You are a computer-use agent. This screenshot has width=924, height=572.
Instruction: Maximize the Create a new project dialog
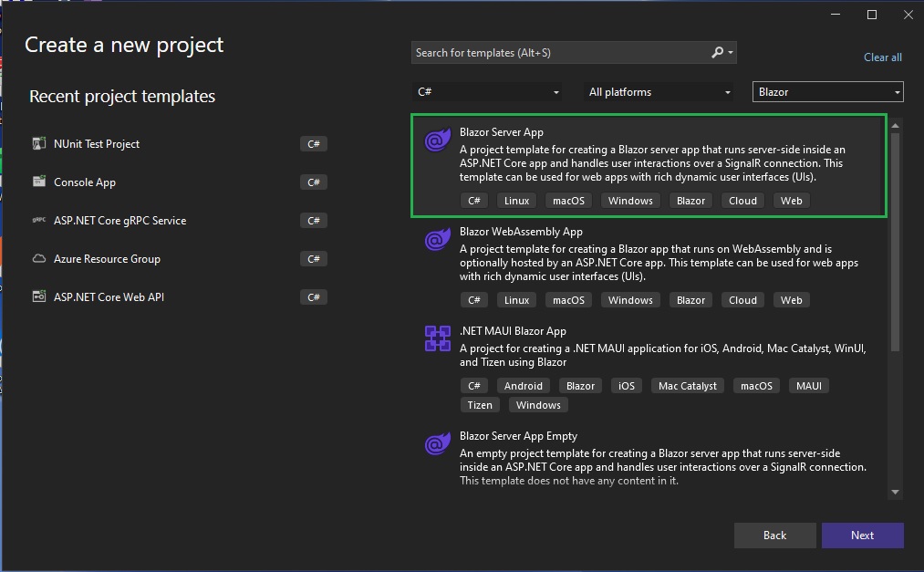pyautogui.click(x=872, y=15)
